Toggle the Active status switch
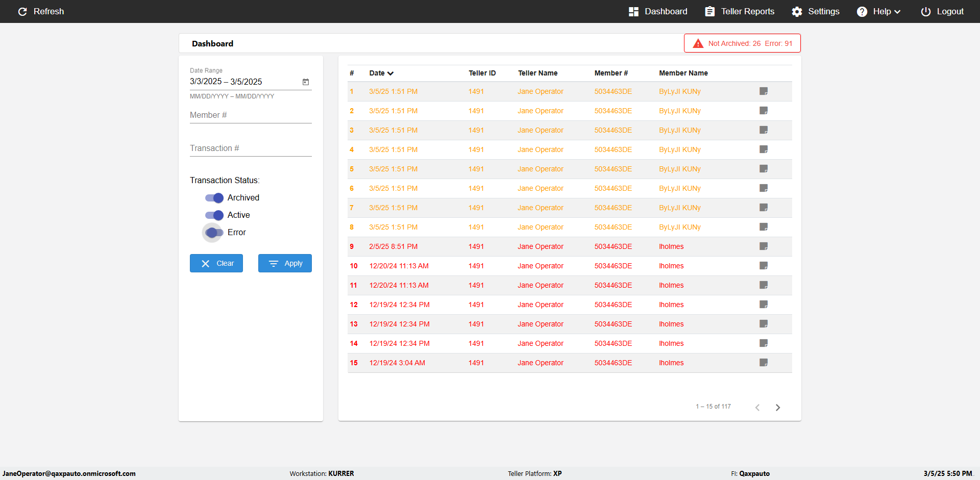This screenshot has height=480, width=980. (214, 215)
